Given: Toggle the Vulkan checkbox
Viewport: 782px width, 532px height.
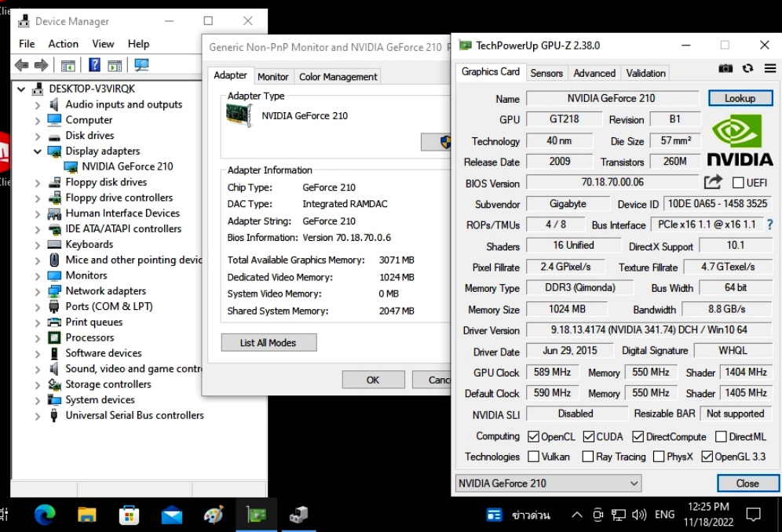Looking at the screenshot, I should pyautogui.click(x=535, y=456).
